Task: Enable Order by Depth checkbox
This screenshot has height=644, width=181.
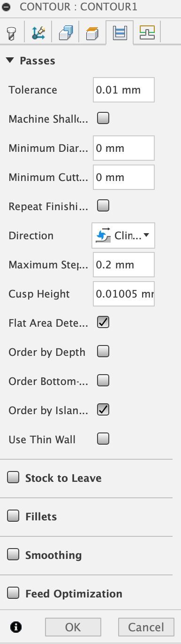Action: pos(103,351)
